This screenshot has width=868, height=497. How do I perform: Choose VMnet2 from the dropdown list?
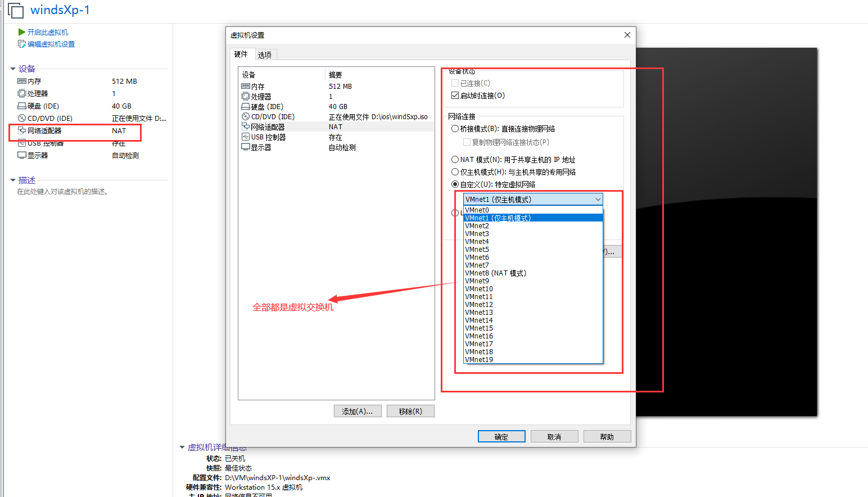click(x=533, y=225)
